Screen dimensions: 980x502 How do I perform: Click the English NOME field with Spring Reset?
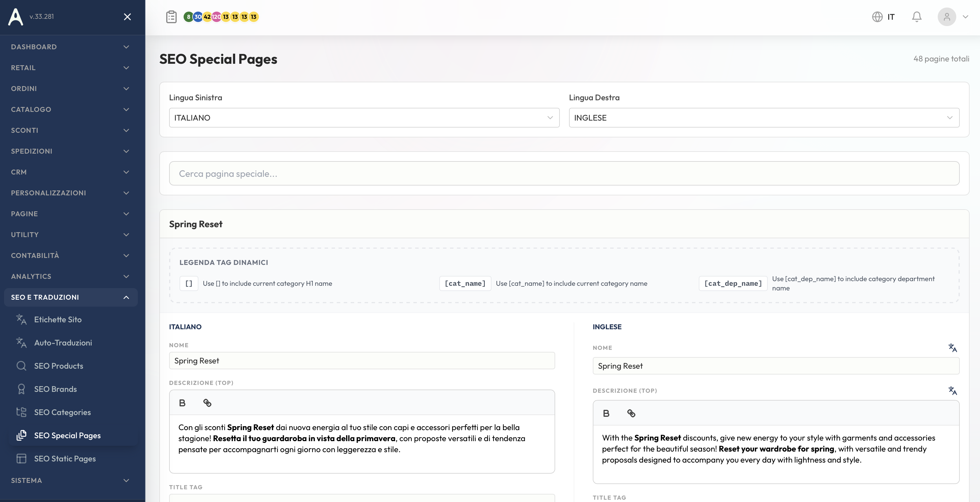776,366
